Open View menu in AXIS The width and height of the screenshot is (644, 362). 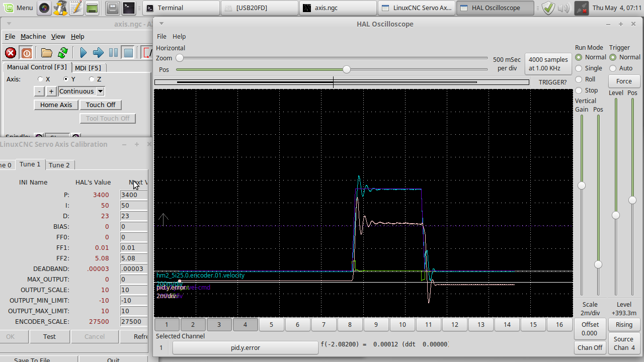tap(58, 36)
